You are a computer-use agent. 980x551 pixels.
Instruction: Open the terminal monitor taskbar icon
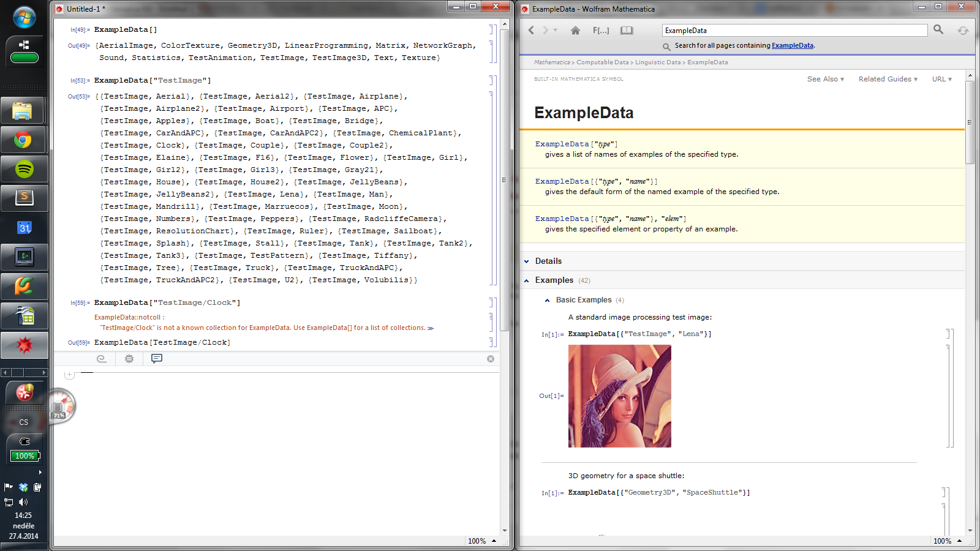[24, 257]
